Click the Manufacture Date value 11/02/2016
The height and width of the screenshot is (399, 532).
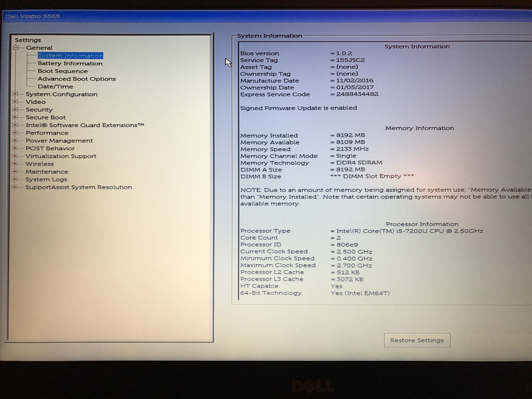pos(354,80)
